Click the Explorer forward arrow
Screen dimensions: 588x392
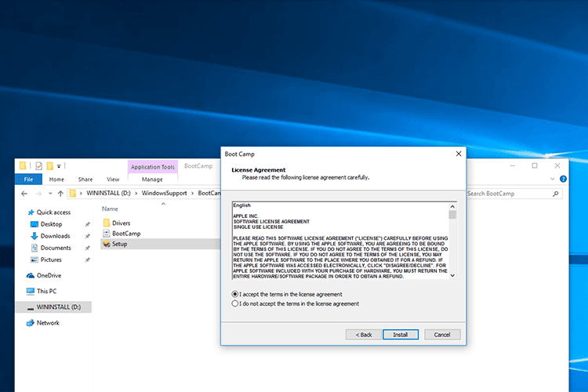pos(38,194)
